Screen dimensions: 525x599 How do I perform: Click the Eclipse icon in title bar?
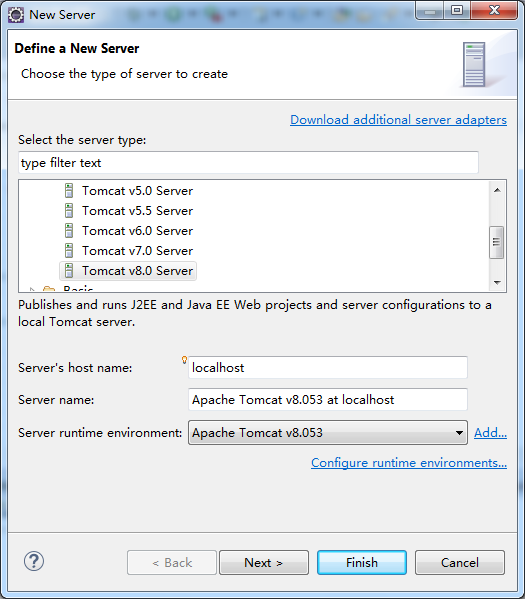coord(16,15)
